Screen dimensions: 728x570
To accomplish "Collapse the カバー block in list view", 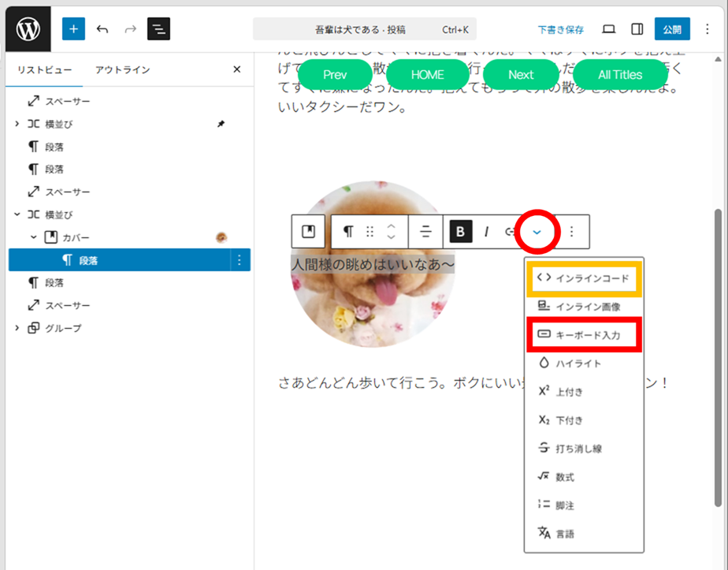I will tap(33, 237).
